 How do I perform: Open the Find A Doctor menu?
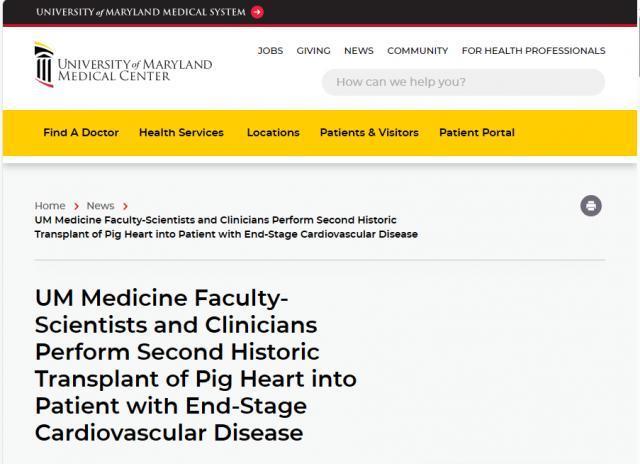pyautogui.click(x=81, y=133)
